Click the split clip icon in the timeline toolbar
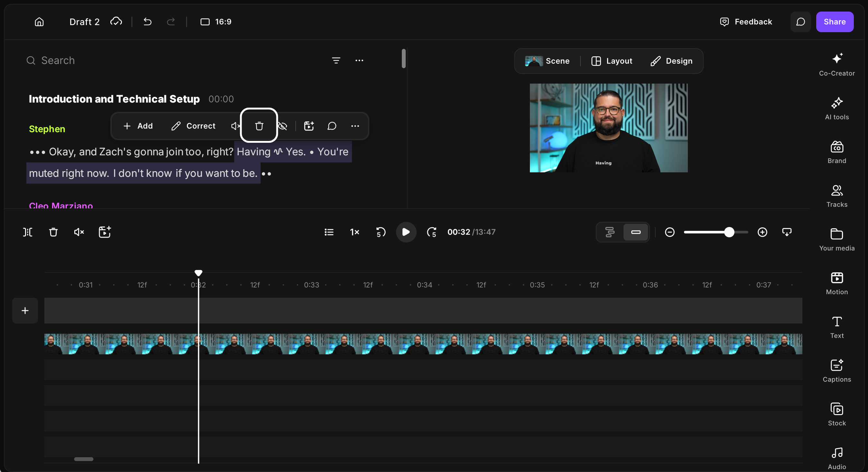This screenshot has height=472, width=868. 28,232
